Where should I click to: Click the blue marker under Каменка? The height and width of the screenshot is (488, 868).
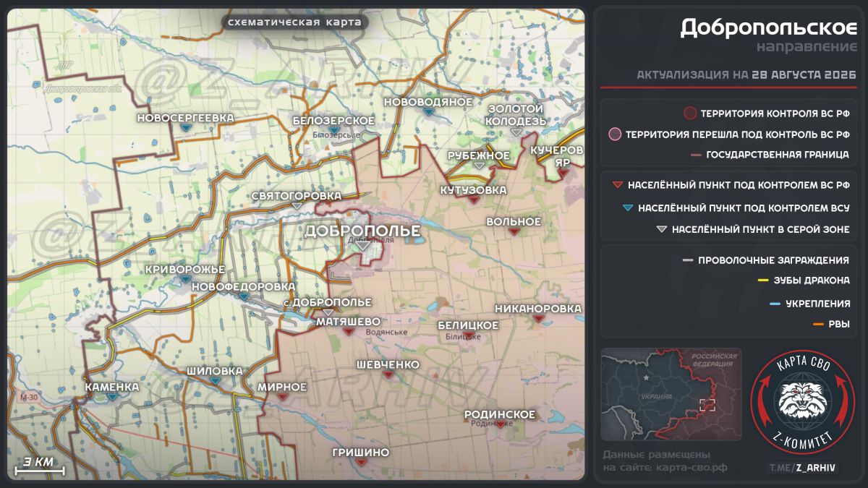(112, 397)
